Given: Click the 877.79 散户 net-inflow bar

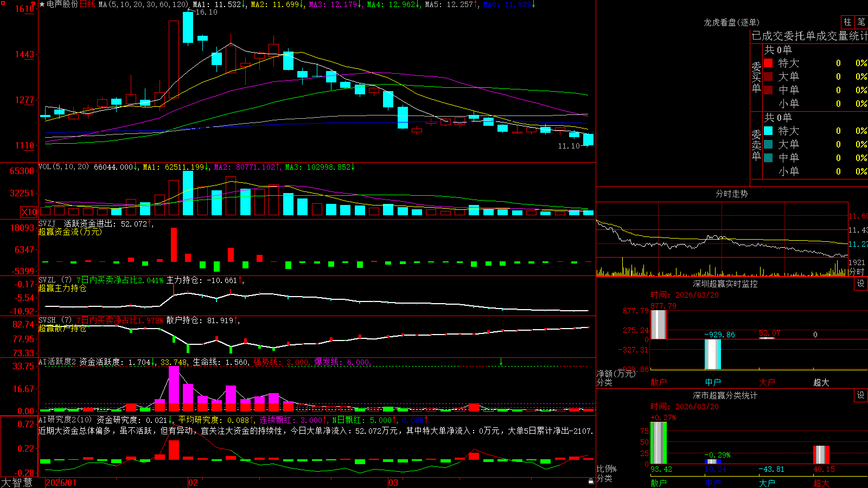Looking at the screenshot, I should click(659, 325).
